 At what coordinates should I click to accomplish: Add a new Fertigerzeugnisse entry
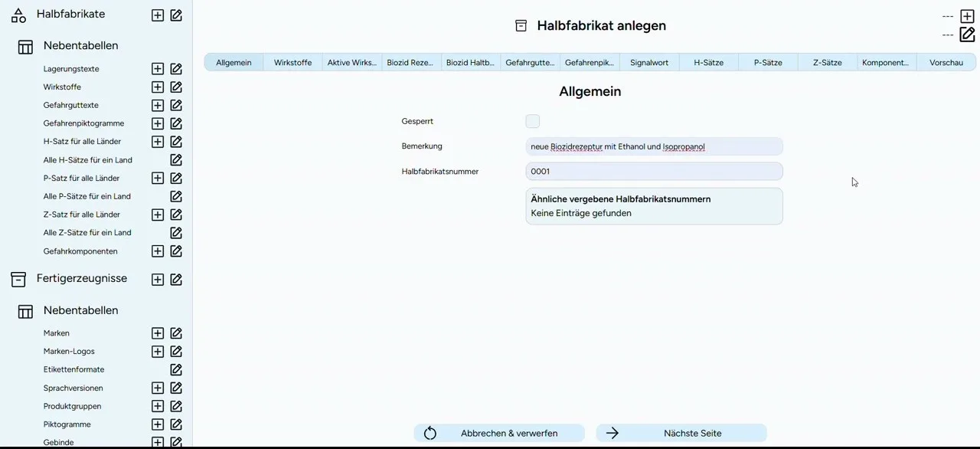pos(158,280)
